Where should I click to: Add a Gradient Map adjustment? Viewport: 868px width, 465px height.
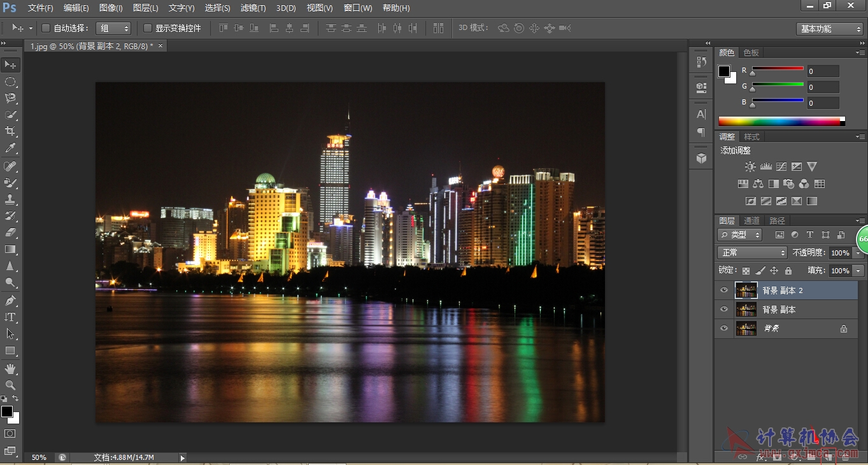click(812, 201)
